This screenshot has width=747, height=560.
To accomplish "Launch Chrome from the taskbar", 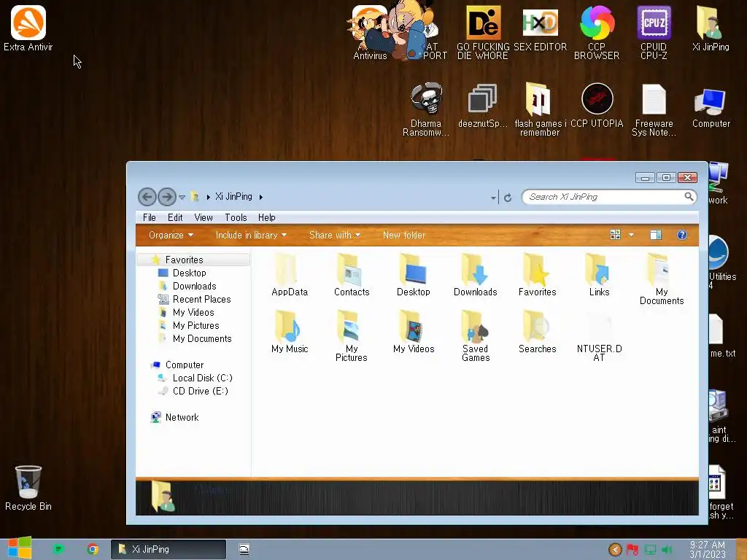I will coord(93,549).
